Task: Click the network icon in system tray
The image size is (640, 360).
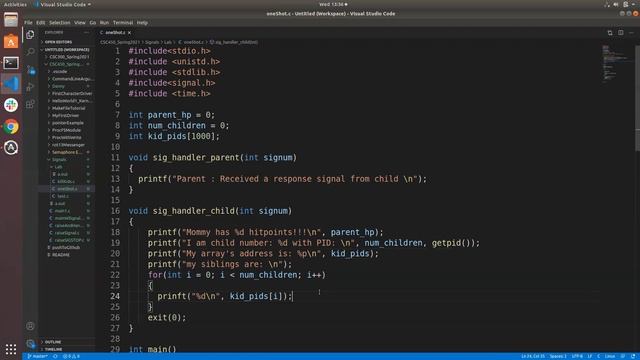Action: click(607, 4)
